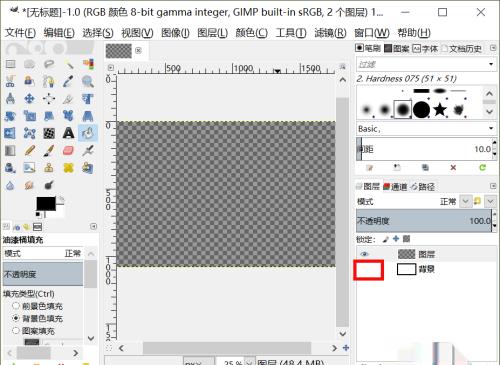Switch to the 通道 tab
Screen dimensions: 500x365
395,187
